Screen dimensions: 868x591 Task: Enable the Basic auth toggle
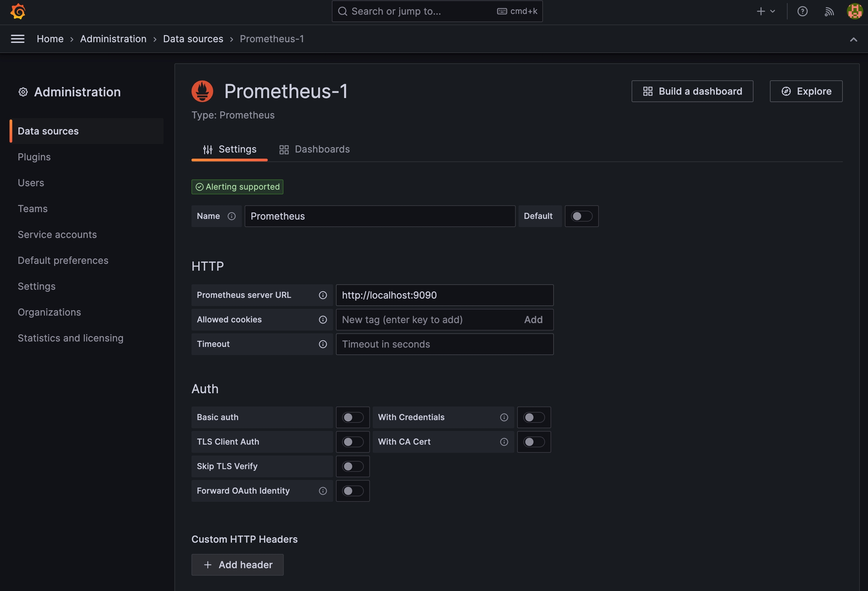click(x=352, y=417)
